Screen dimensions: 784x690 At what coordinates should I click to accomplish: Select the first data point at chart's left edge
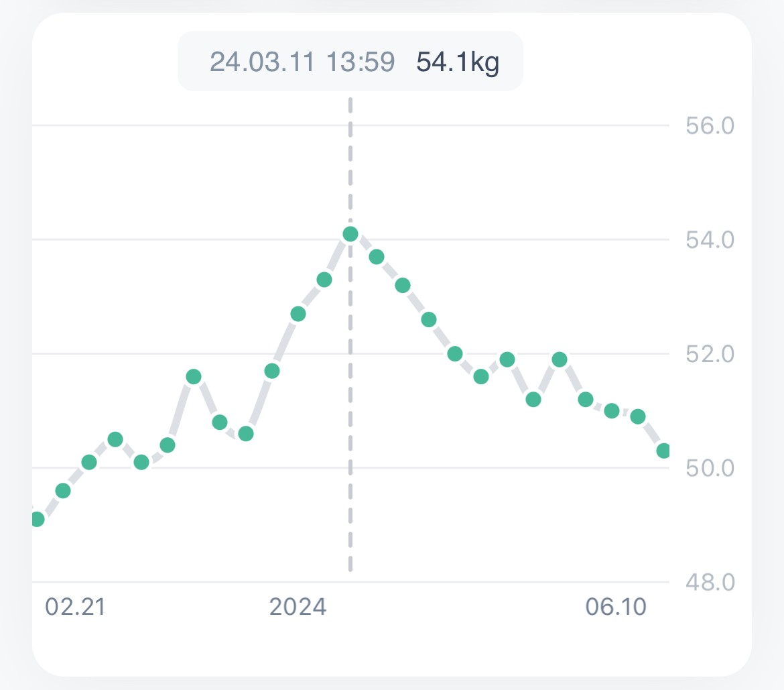37,519
